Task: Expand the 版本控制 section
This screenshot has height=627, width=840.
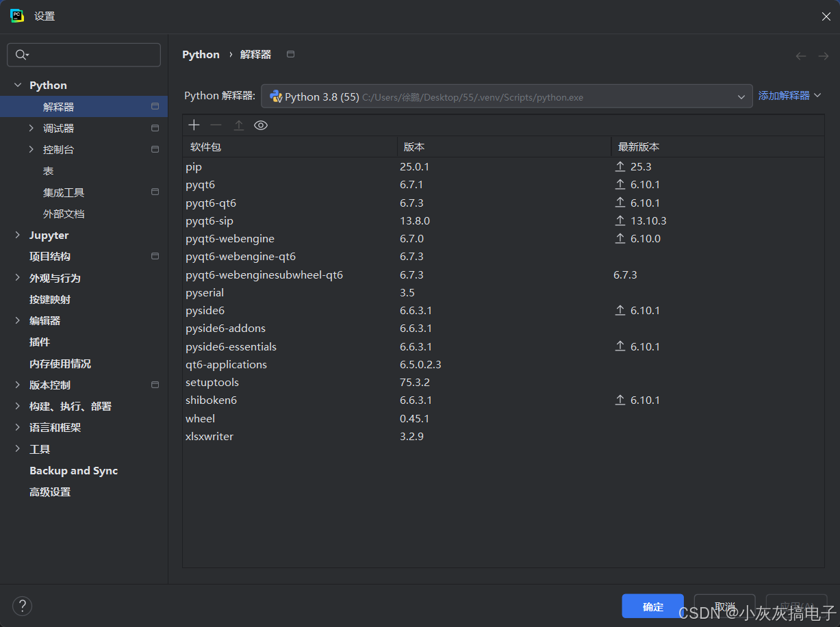Action: point(18,385)
